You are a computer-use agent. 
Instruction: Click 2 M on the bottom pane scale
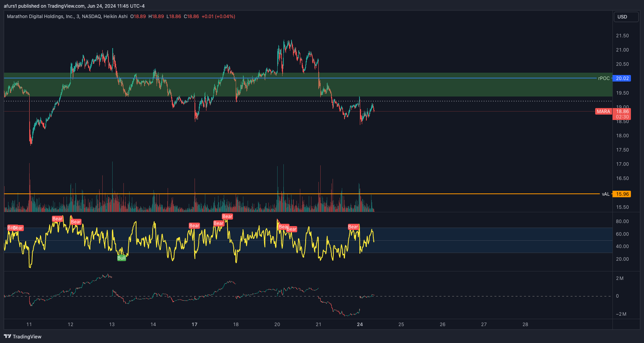(x=620, y=278)
